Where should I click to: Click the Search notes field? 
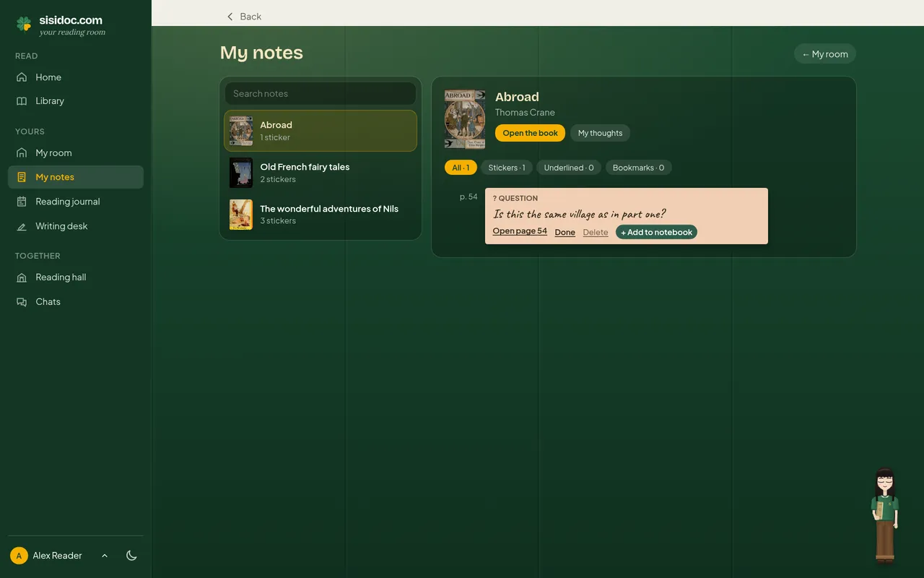coord(321,93)
